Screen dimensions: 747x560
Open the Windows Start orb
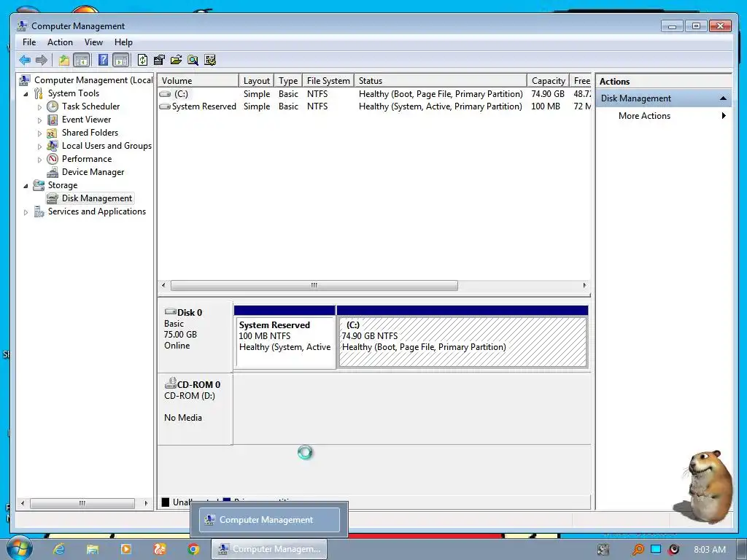click(19, 548)
